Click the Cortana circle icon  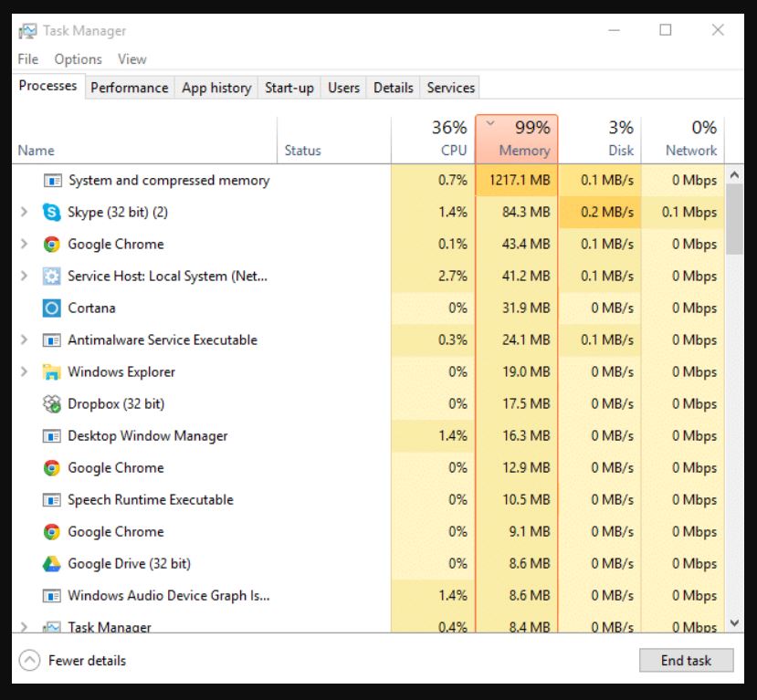[52, 308]
